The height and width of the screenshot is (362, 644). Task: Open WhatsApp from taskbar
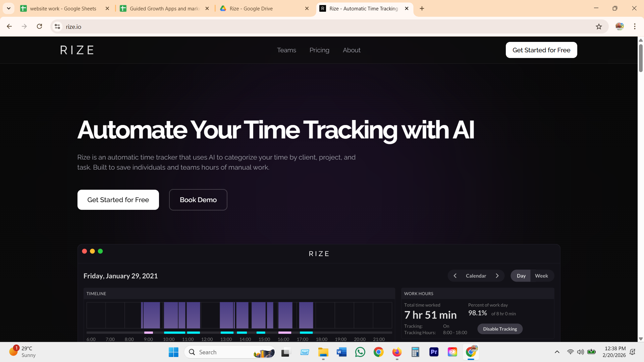(360, 352)
